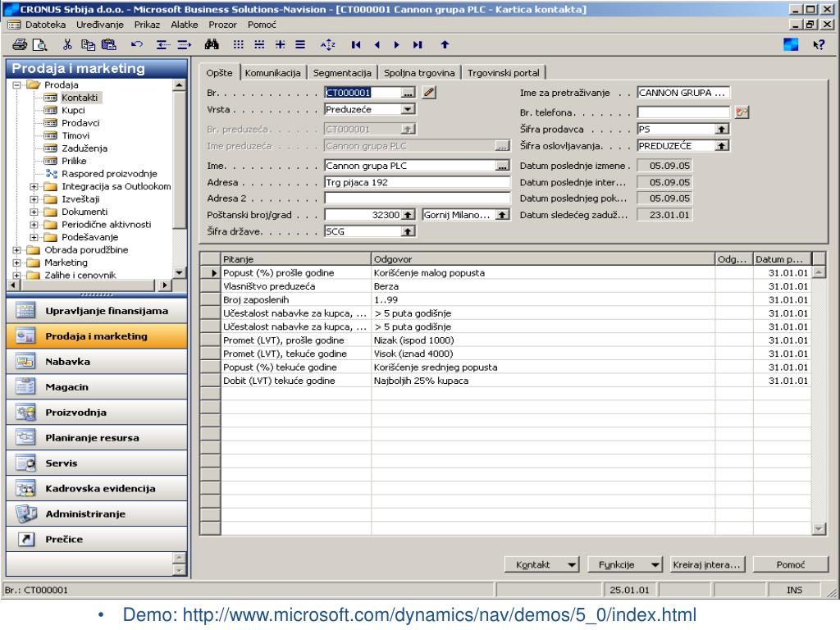Click the Print icon in toolbar

pyautogui.click(x=20, y=45)
